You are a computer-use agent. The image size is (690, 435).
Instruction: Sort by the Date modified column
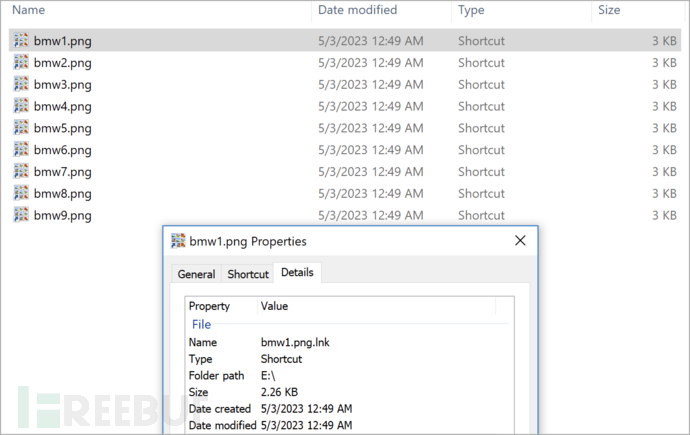(x=357, y=10)
